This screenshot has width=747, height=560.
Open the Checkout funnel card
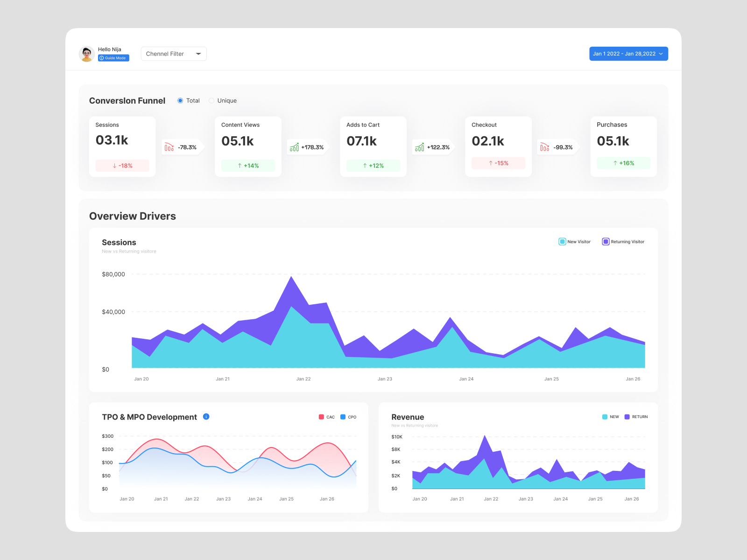pyautogui.click(x=498, y=147)
